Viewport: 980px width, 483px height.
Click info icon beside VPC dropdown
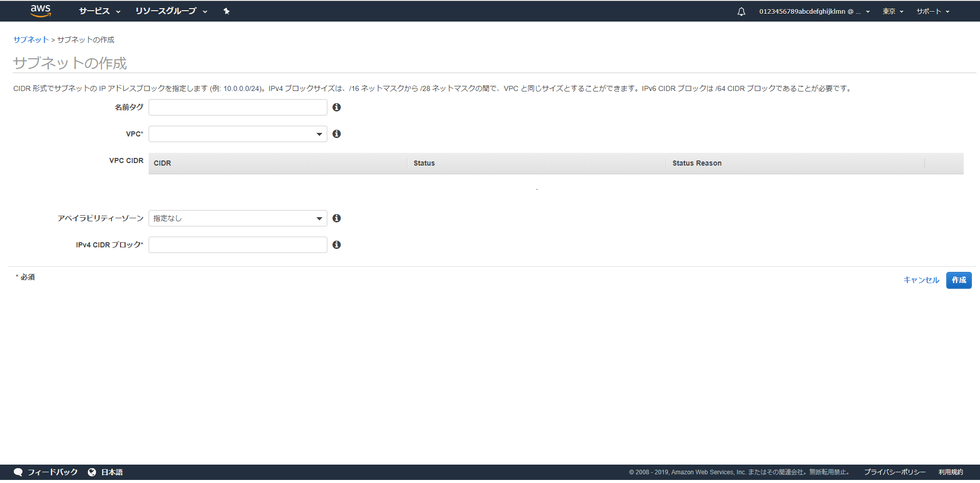pos(337,134)
